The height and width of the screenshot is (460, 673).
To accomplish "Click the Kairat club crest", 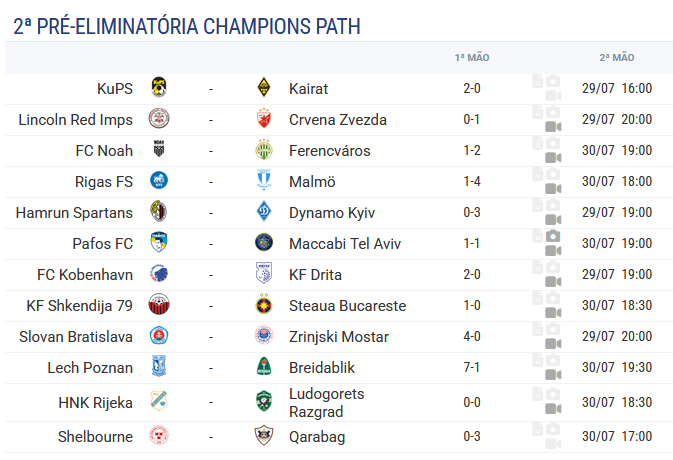I will (264, 88).
